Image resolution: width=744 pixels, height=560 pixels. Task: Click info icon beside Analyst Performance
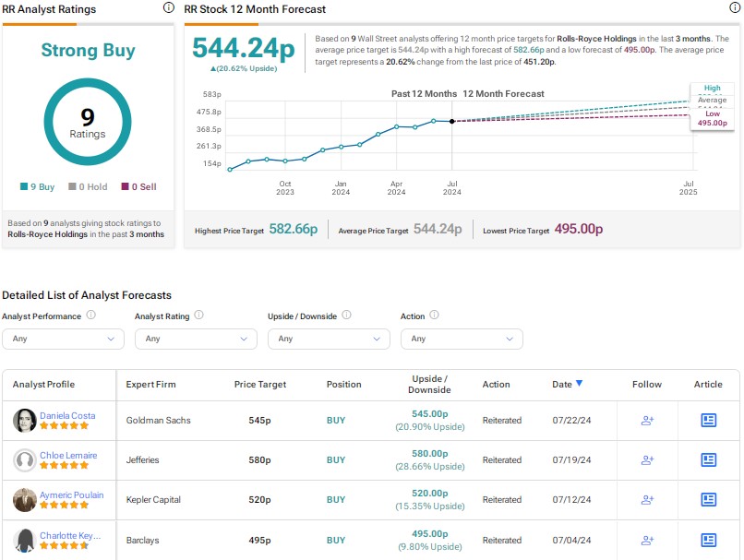90,316
